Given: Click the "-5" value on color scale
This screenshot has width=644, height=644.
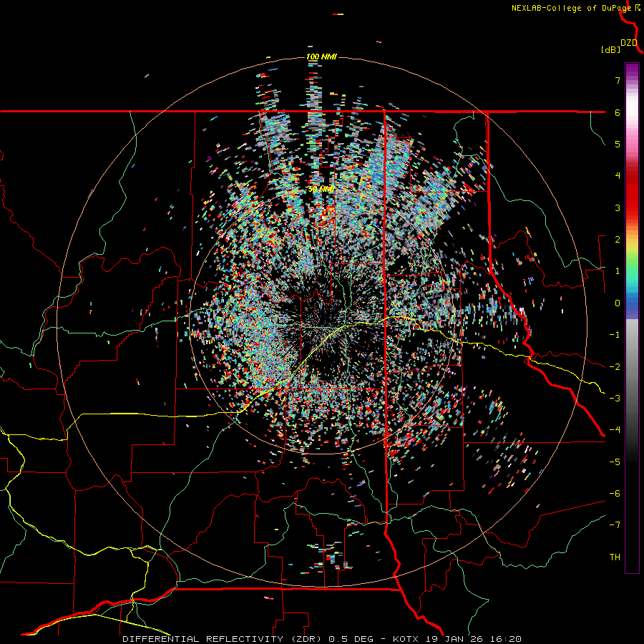Looking at the screenshot, I should click(x=615, y=462).
